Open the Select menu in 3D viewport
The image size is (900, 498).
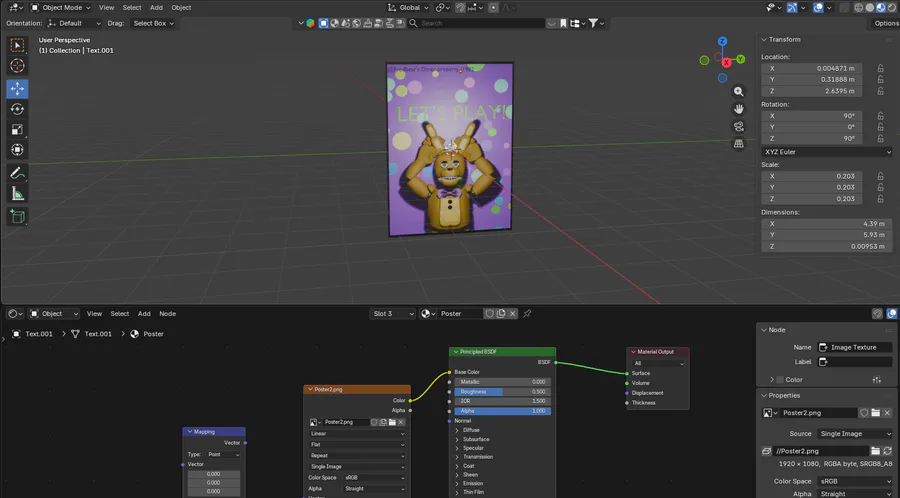click(x=131, y=7)
